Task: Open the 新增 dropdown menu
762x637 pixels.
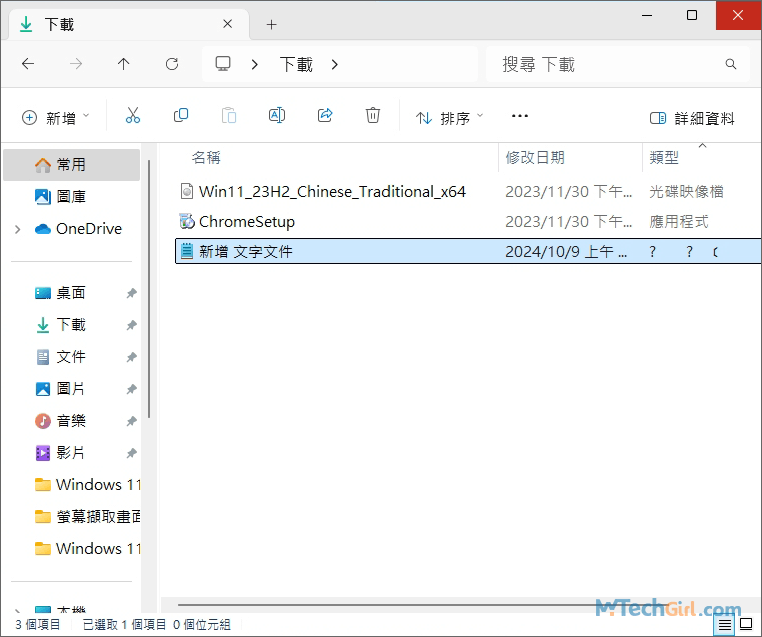Action: point(56,118)
